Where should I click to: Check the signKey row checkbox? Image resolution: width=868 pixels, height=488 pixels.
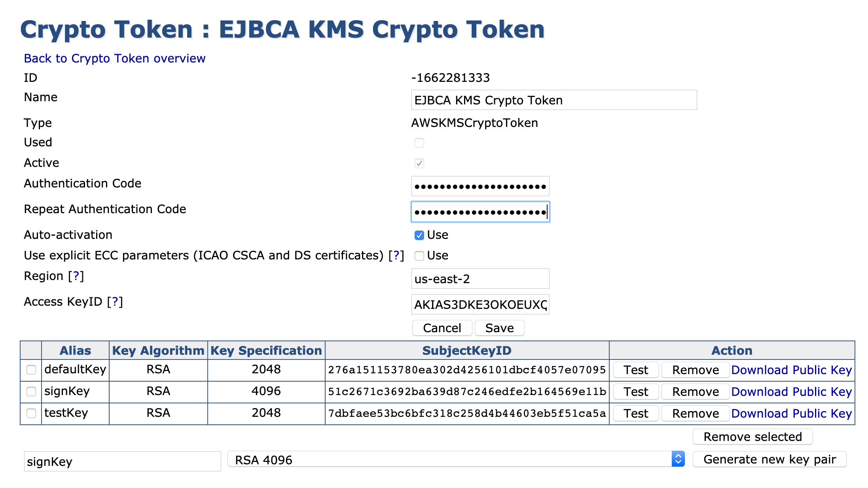(31, 392)
